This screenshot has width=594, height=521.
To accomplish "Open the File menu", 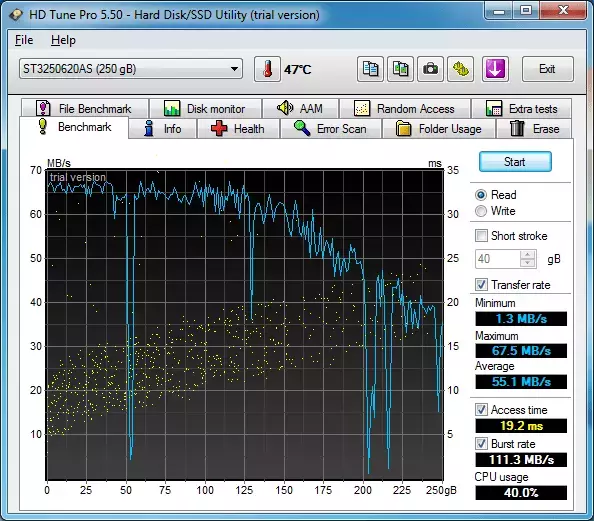I will (x=24, y=40).
